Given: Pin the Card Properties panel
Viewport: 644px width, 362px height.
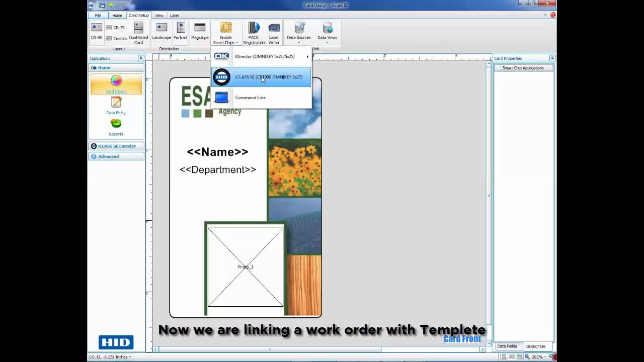Looking at the screenshot, I should [x=552, y=58].
